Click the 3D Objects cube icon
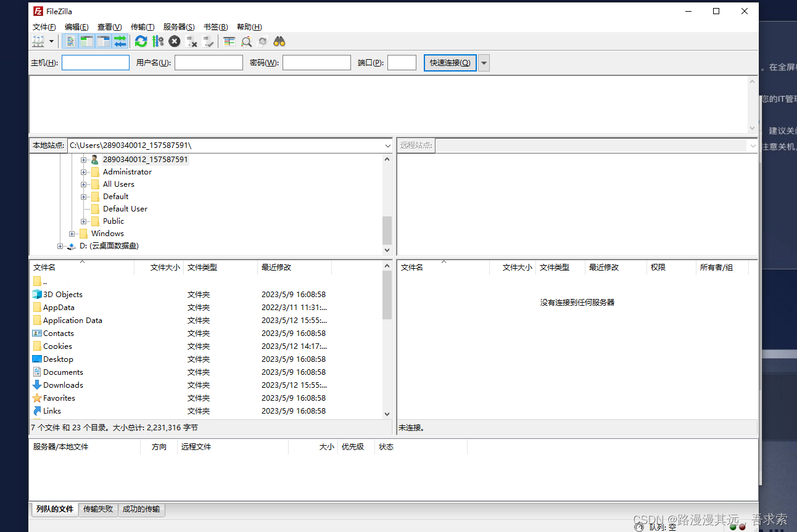Viewport: 797px width, 532px height. pos(37,294)
